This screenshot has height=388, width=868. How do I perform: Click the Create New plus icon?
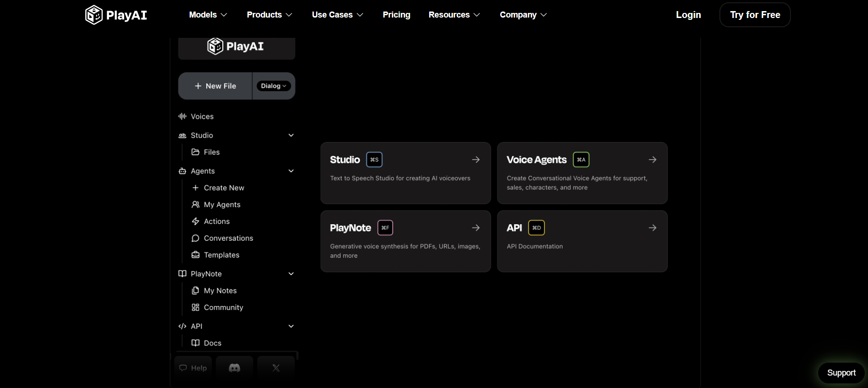pos(196,188)
